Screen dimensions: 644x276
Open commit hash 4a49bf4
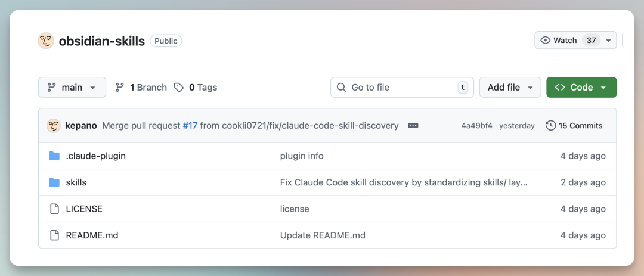click(476, 126)
